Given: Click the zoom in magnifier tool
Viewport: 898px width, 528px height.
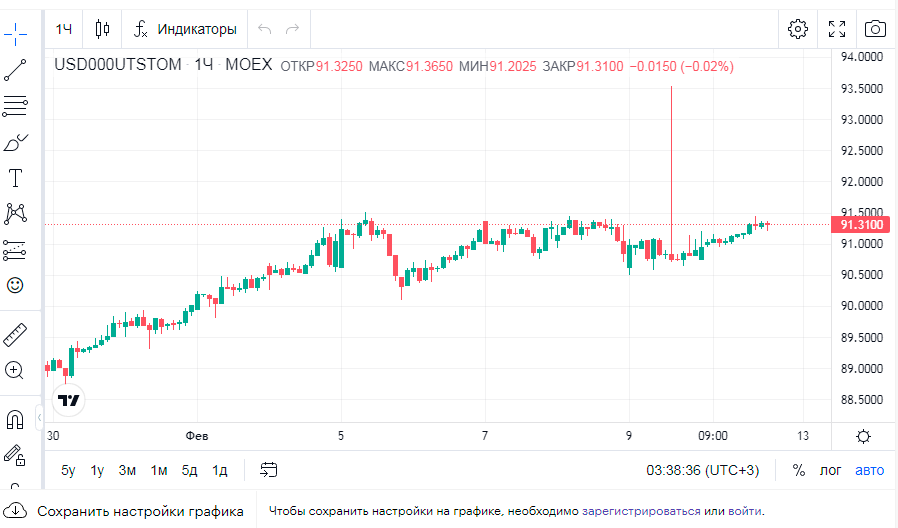Looking at the screenshot, I should tap(15, 370).
